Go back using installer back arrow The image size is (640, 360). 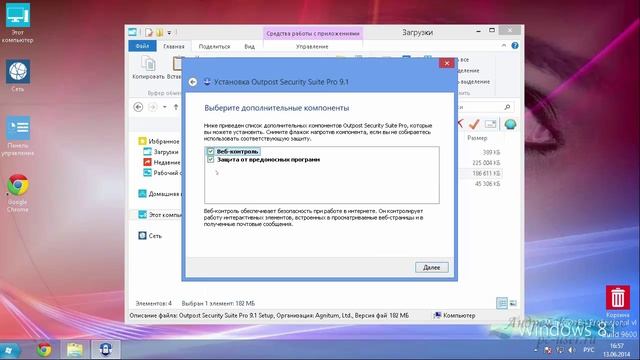[x=193, y=82]
